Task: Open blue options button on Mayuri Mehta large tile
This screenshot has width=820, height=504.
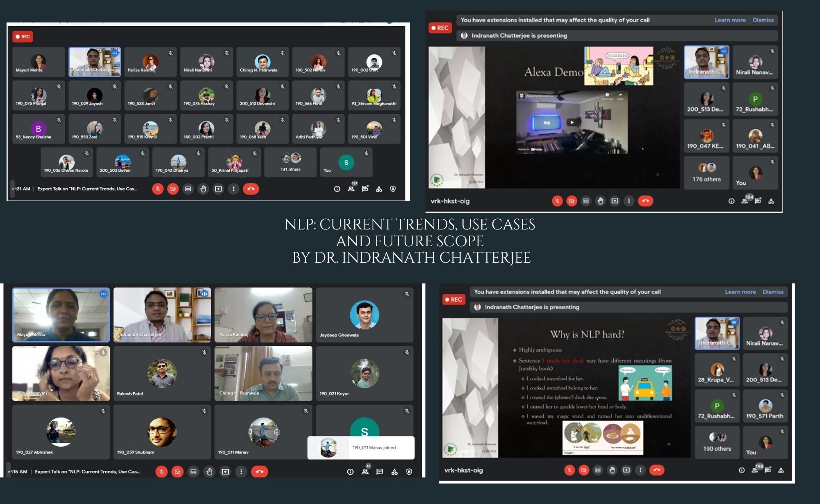Action: click(x=103, y=294)
